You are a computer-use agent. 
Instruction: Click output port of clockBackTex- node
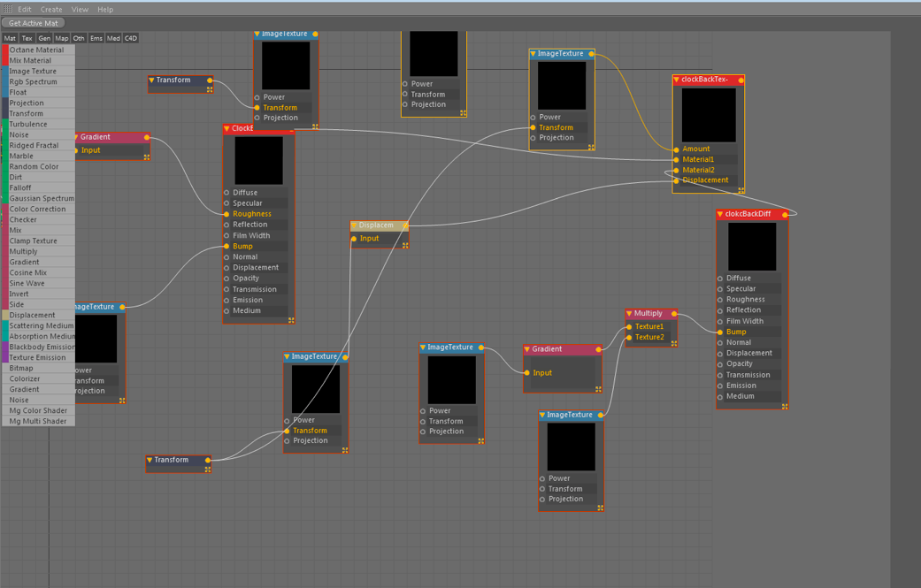741,80
